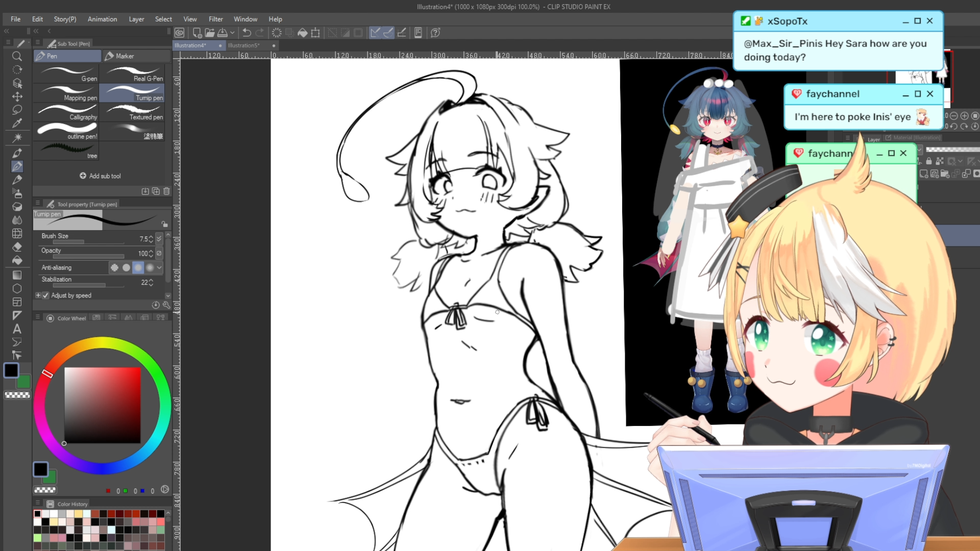
Task: Expand the Adjust by speed plus box
Action: pos(38,295)
